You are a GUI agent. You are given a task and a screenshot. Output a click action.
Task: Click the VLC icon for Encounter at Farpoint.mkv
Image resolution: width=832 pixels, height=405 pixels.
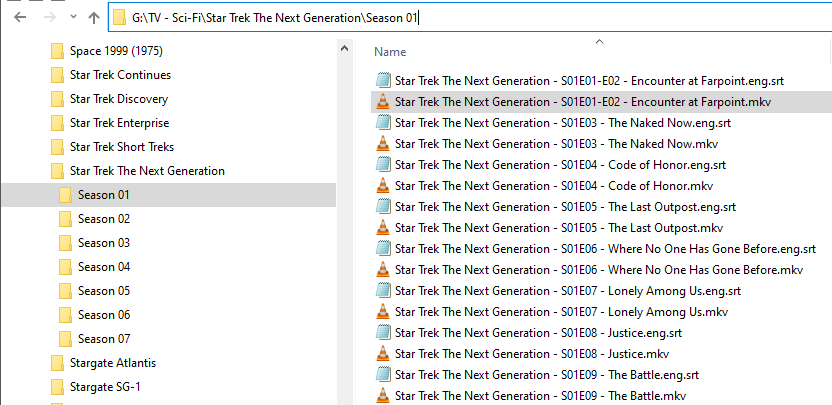coord(382,102)
